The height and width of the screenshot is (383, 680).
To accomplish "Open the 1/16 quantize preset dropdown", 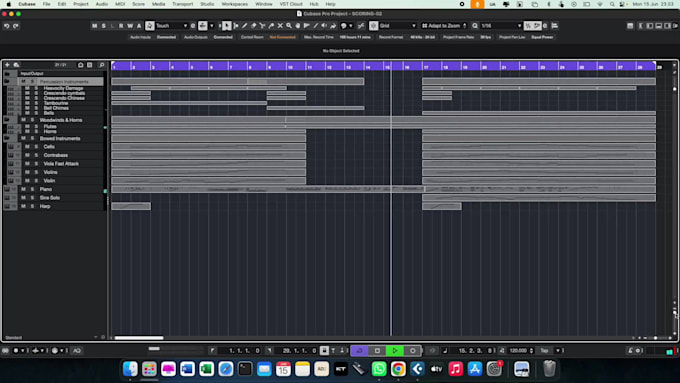I will tap(501, 26).
